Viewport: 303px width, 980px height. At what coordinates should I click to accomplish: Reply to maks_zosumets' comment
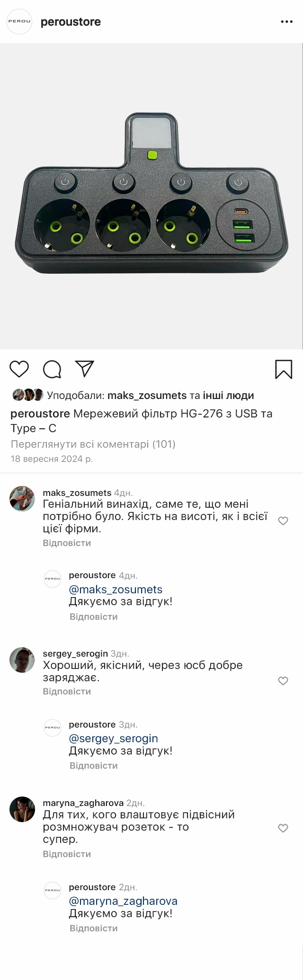pos(67,543)
